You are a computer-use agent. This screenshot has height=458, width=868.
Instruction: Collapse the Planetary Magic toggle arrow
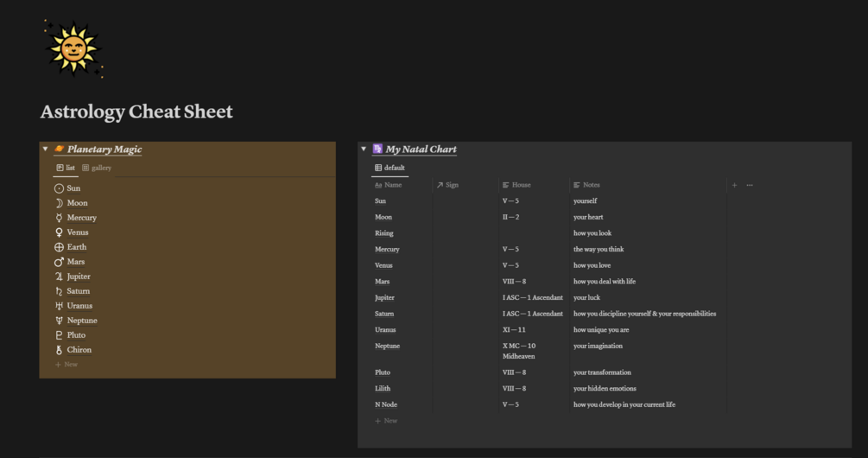coord(45,149)
